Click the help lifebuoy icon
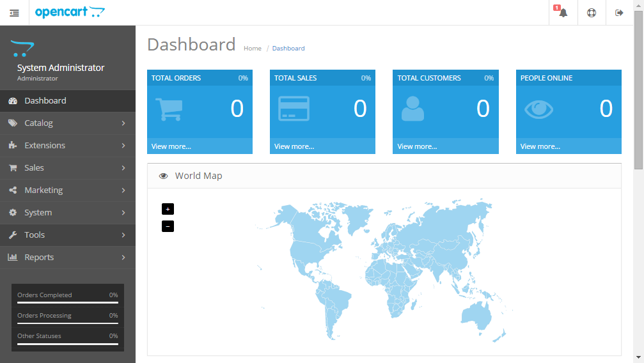This screenshot has width=644, height=363. coord(592,13)
